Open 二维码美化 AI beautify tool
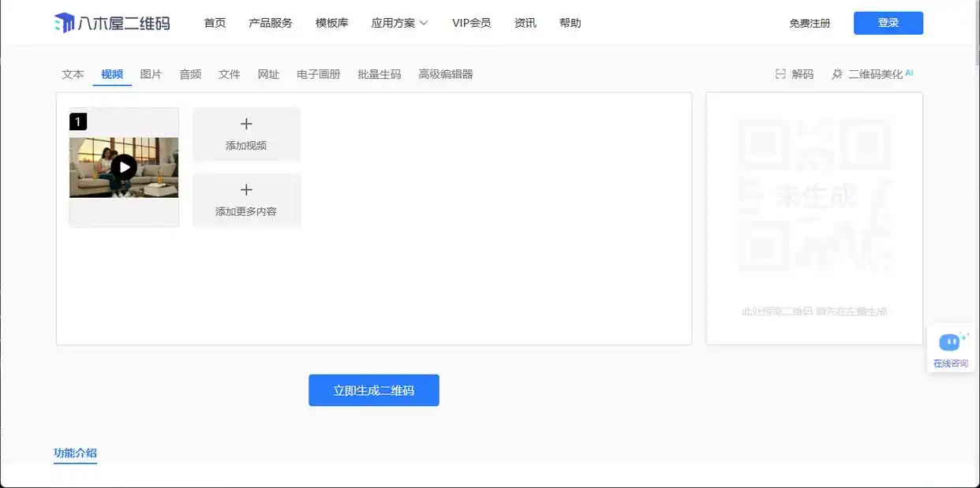 pyautogui.click(x=872, y=74)
